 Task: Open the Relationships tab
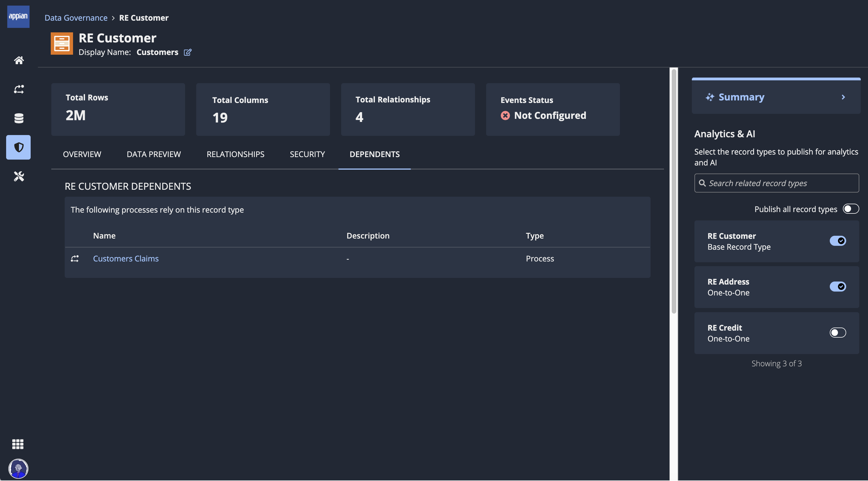click(x=235, y=154)
